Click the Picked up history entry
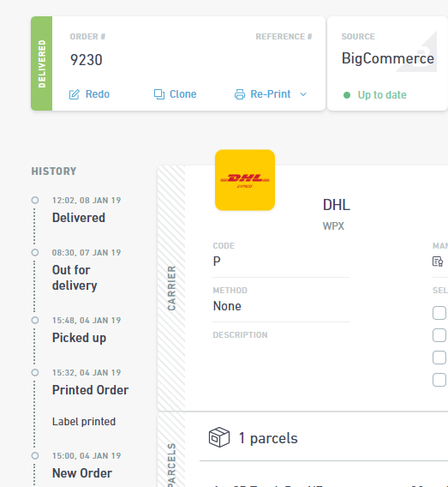This screenshot has width=448, height=487. (x=79, y=338)
